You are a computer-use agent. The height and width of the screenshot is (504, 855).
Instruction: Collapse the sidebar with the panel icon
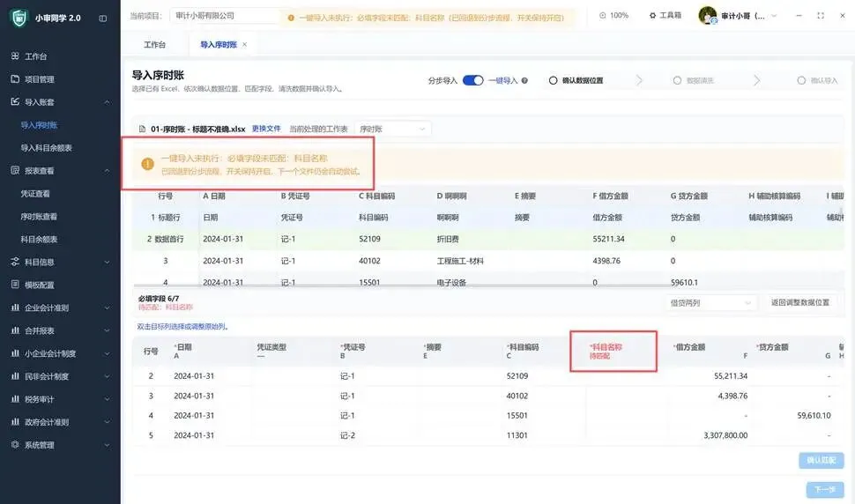pos(102,18)
